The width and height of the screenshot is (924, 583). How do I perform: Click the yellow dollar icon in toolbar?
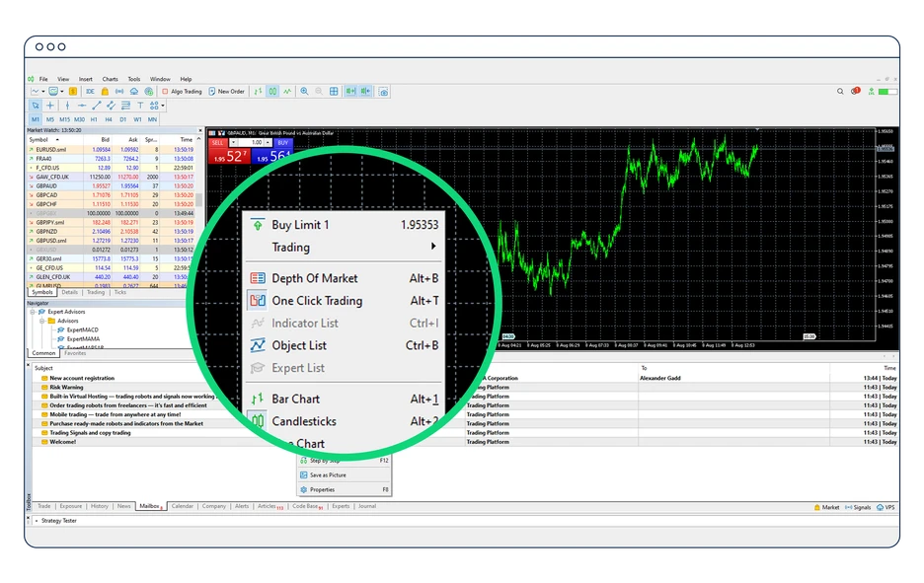click(73, 92)
